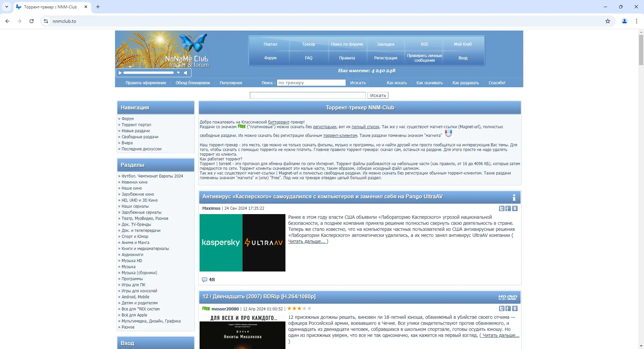
Task: Share the 12 / Двенадцать post on Facebook
Action: pyautogui.click(x=508, y=308)
